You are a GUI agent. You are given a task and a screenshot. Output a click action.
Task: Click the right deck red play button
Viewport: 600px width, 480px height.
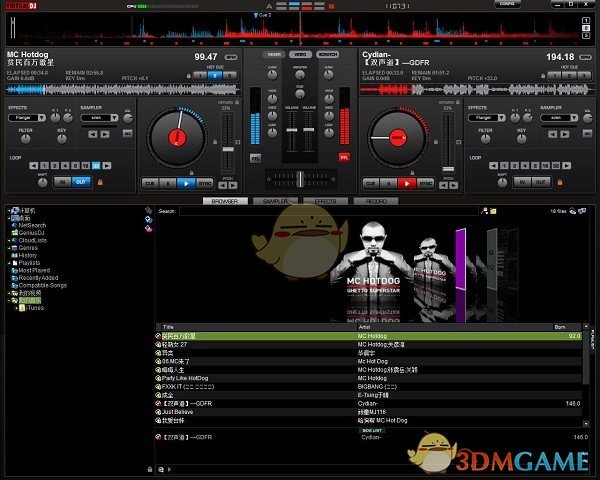(407, 184)
